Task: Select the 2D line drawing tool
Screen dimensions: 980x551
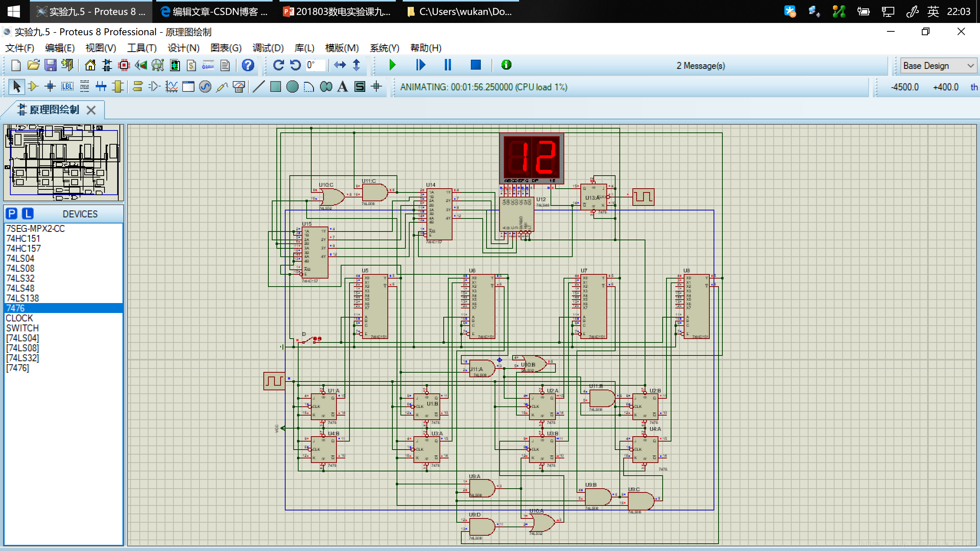Action: point(258,86)
